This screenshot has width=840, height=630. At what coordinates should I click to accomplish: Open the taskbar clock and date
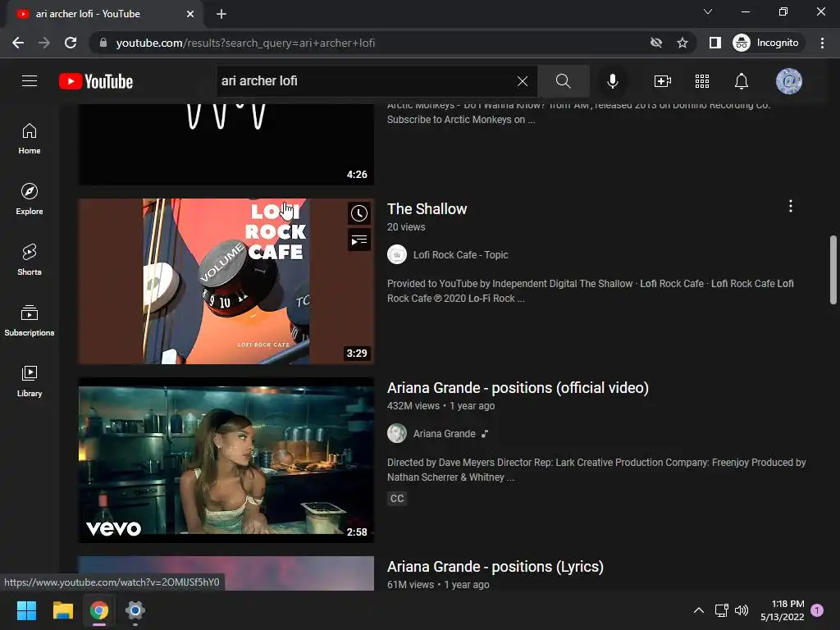(x=782, y=610)
